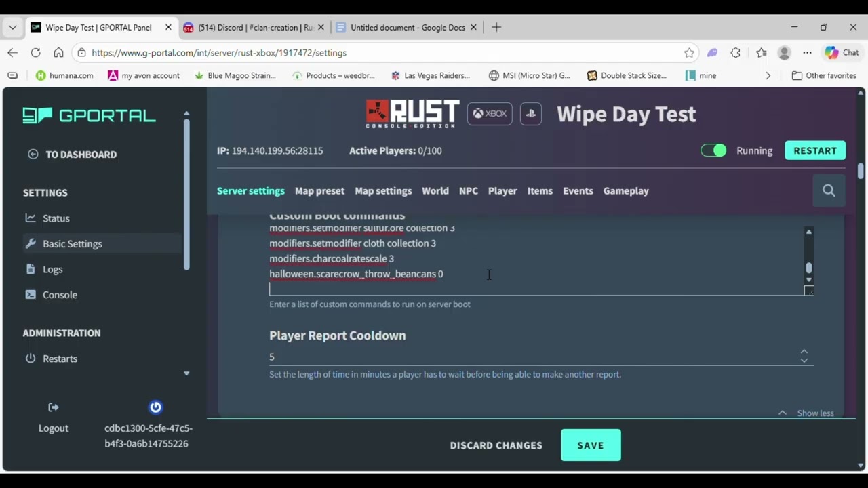
Task: Open the favorites hub icon
Action: coord(762,53)
